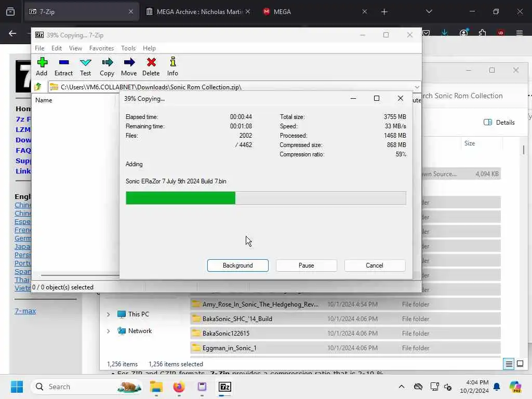The image size is (532, 399).
Task: Open the Edit menu in 7-Zip
Action: tap(56, 48)
